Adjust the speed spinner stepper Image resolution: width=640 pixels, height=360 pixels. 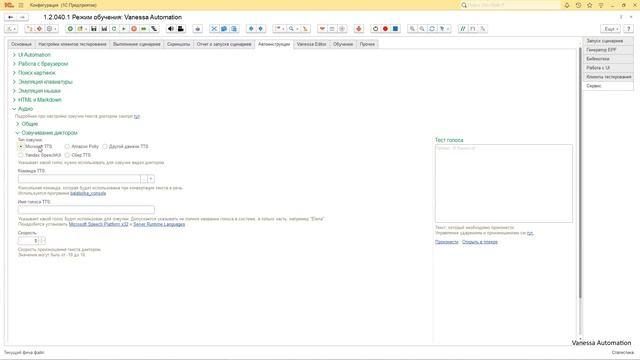(42, 241)
